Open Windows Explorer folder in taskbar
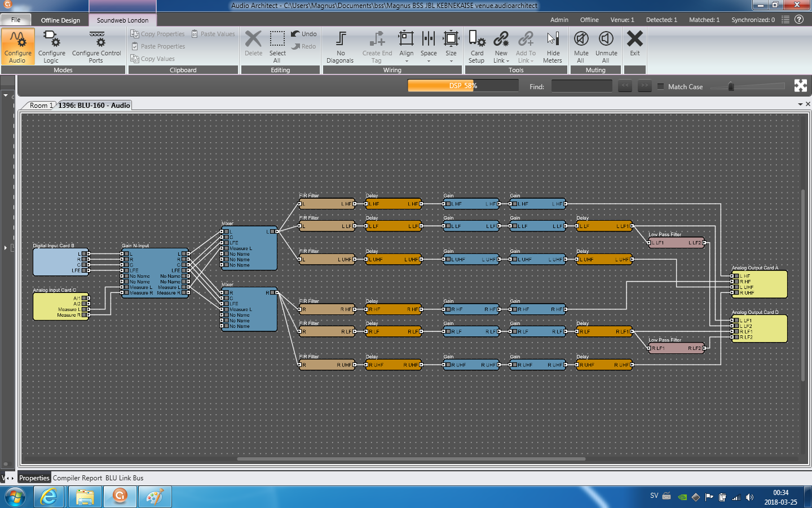 [85, 497]
